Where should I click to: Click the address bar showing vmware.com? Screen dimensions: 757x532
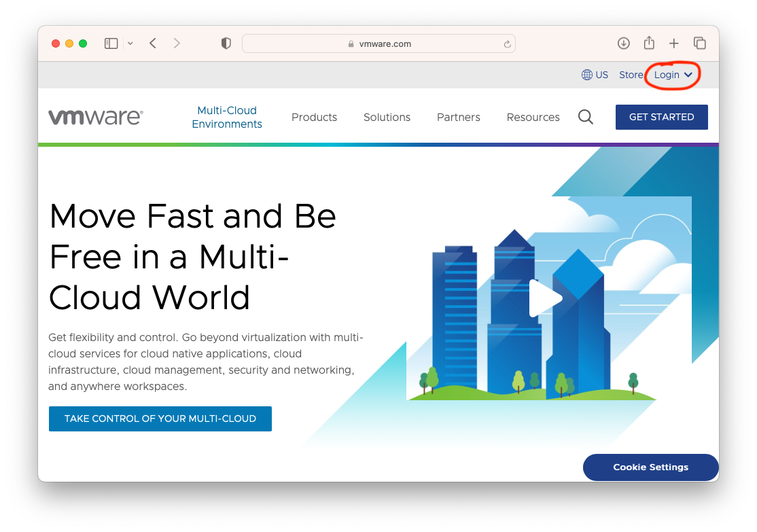point(378,43)
